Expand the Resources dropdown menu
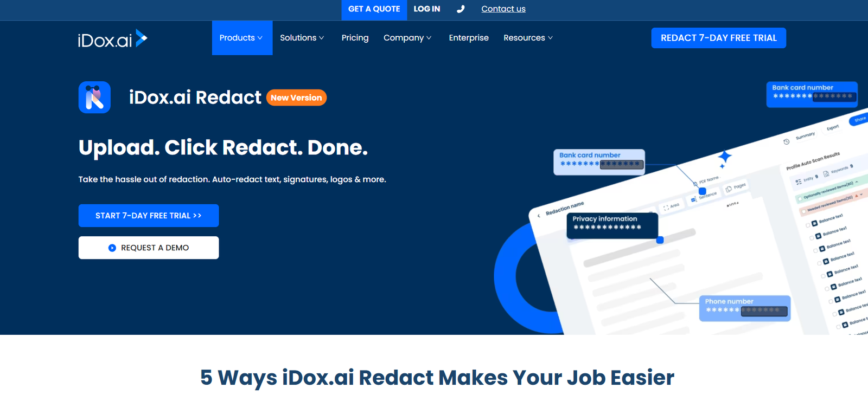The width and height of the screenshot is (868, 395). (x=528, y=38)
